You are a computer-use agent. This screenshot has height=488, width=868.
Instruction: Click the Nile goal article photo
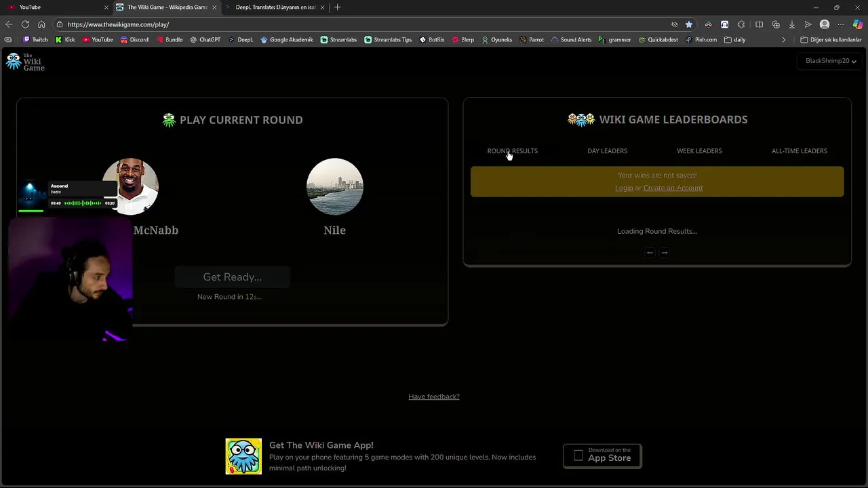335,186
